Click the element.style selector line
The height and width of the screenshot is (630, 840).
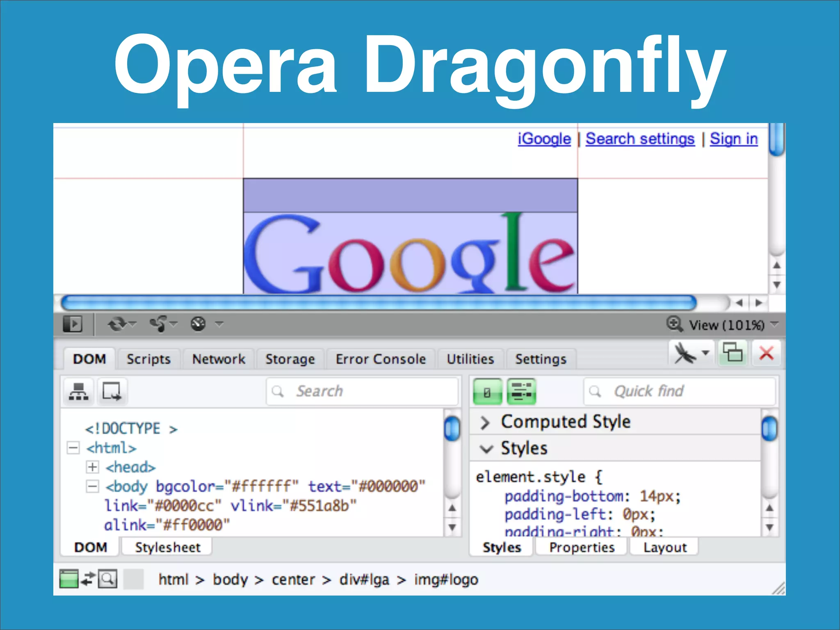coord(539,477)
